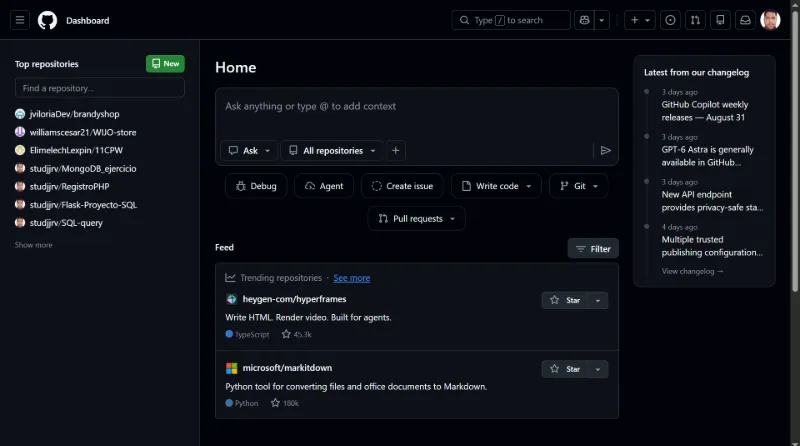Open ElimelechLexpin/11CPW repository
The height and width of the screenshot is (446, 800).
(x=76, y=150)
